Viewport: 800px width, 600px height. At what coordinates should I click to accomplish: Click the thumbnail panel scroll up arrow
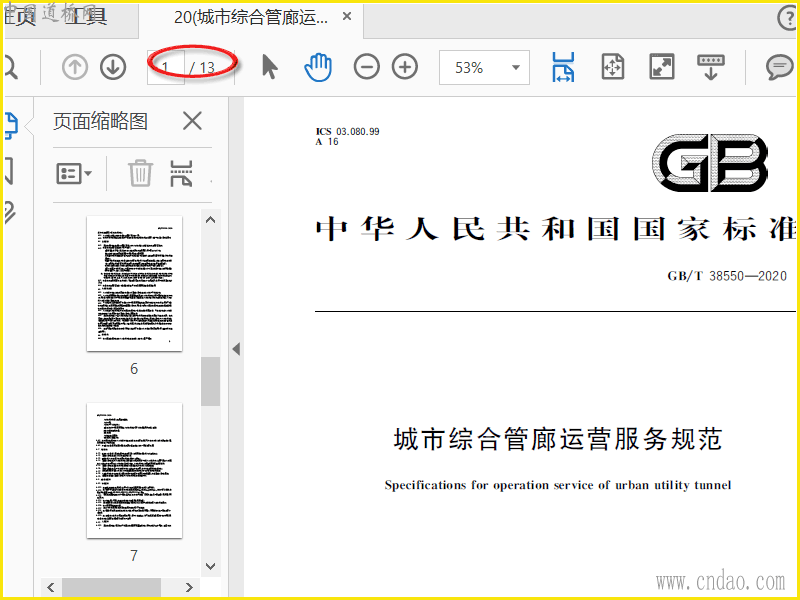point(210,220)
